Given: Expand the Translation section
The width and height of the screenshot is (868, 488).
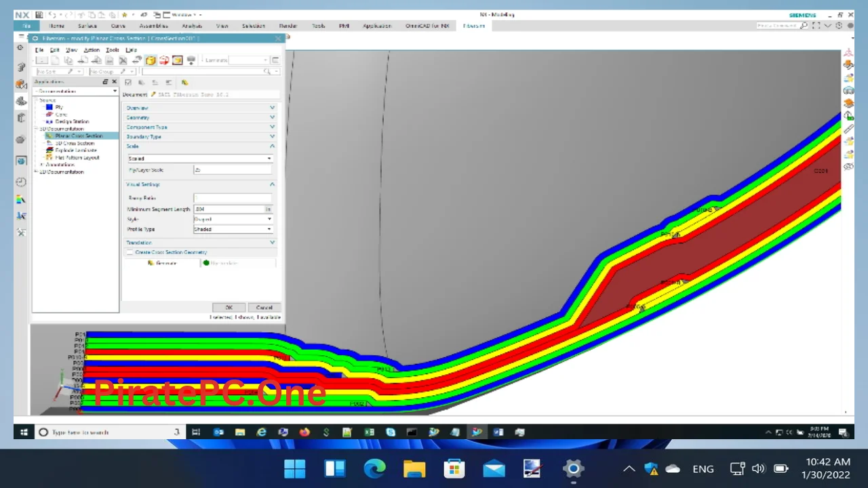Looking at the screenshot, I should (x=201, y=242).
